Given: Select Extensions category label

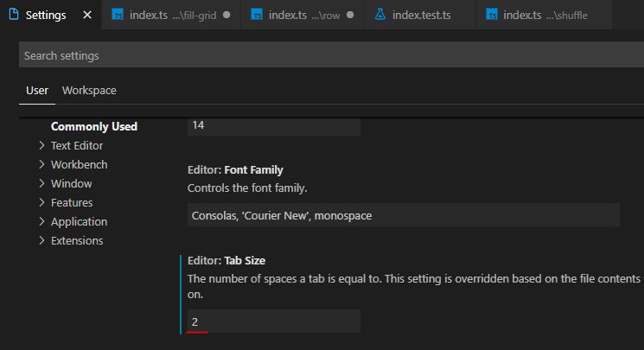Looking at the screenshot, I should 77,240.
